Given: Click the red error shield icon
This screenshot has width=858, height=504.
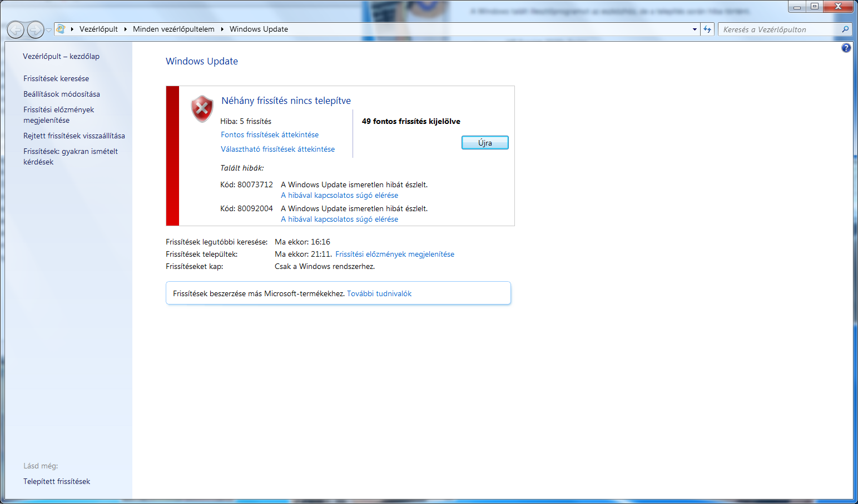Looking at the screenshot, I should (202, 108).
